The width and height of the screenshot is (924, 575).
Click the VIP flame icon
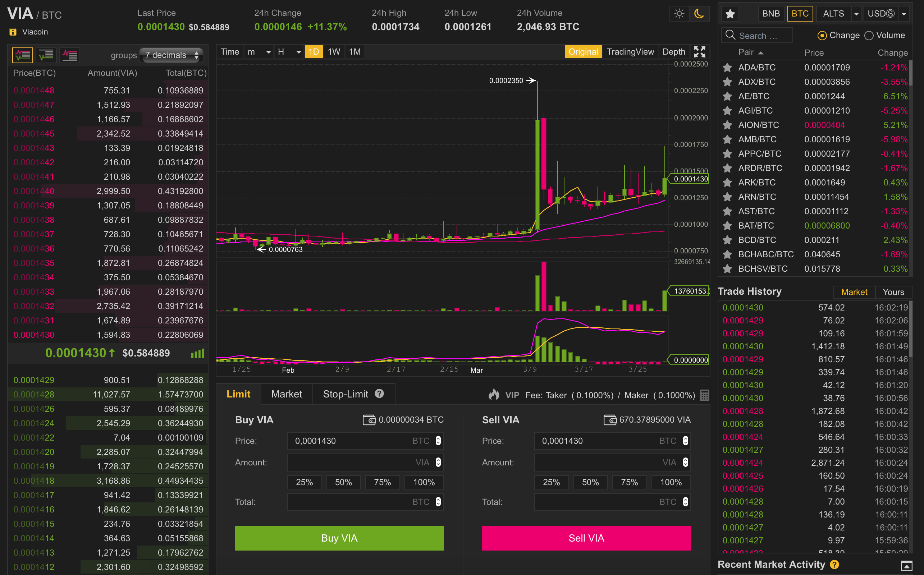[494, 394]
